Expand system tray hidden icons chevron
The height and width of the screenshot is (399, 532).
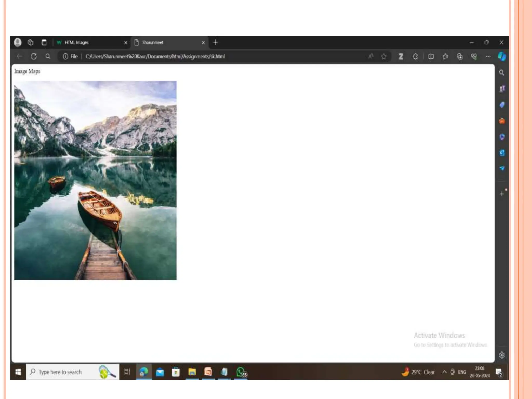444,372
